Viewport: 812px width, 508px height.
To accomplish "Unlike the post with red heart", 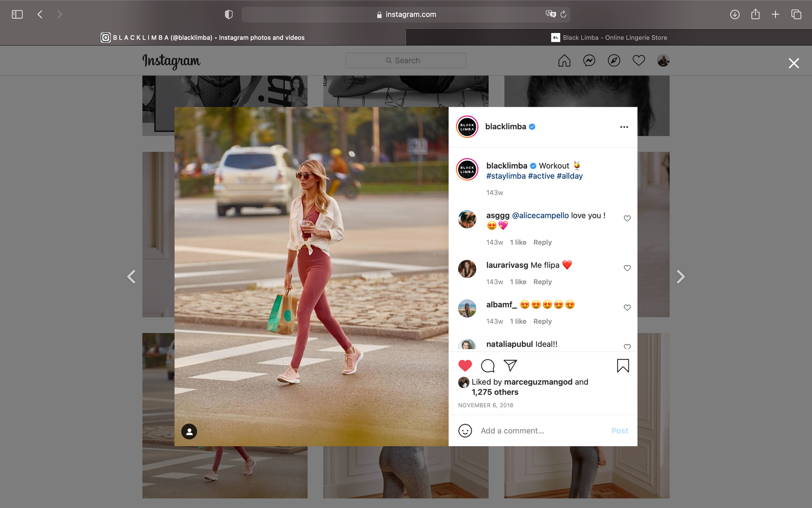I will coord(465,366).
